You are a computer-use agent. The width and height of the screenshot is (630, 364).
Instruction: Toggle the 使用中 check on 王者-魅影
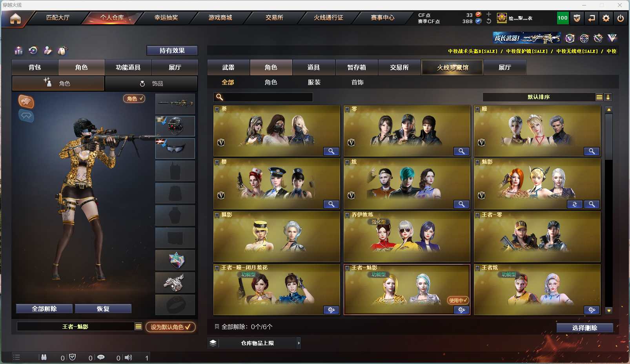click(458, 300)
